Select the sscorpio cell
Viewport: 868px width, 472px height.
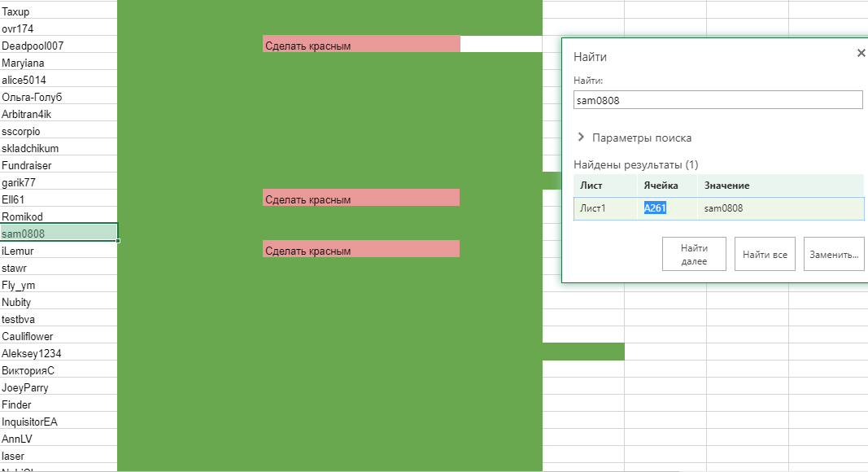[59, 131]
